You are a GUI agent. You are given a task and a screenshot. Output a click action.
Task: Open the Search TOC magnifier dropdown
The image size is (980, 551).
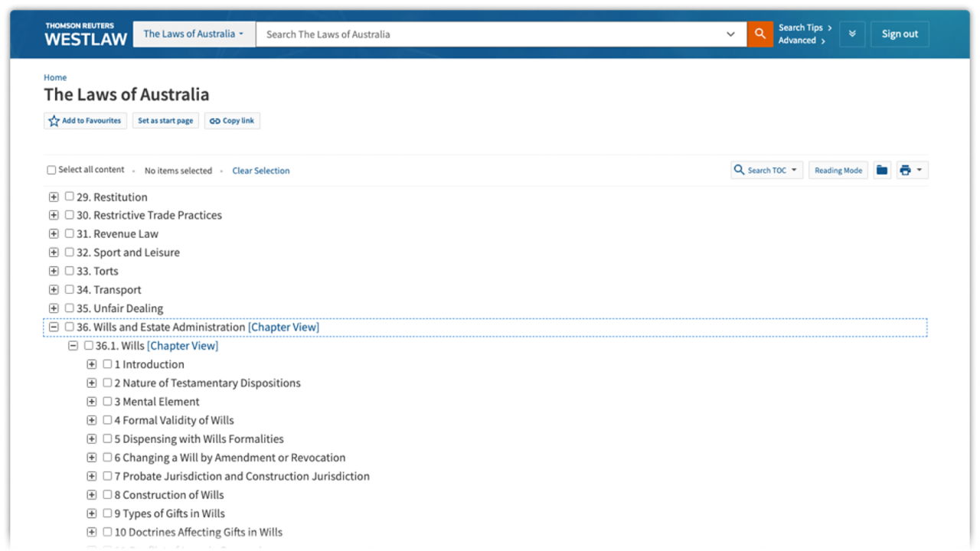766,170
